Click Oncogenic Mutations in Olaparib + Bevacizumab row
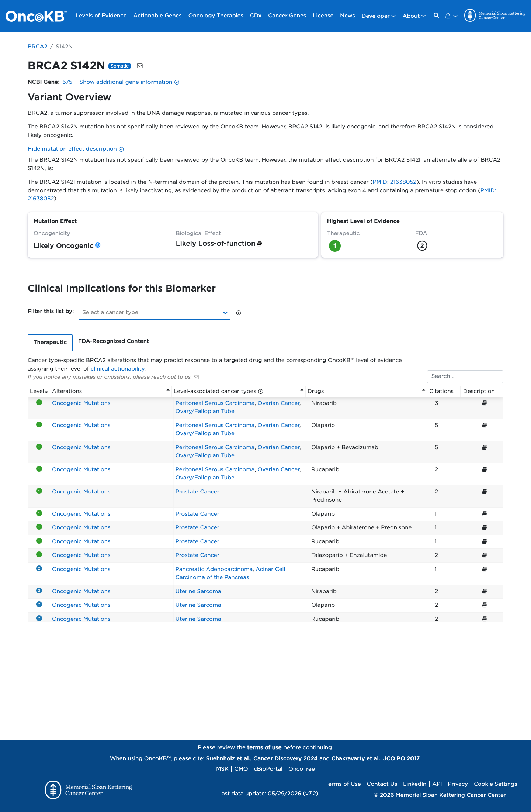 (81, 447)
